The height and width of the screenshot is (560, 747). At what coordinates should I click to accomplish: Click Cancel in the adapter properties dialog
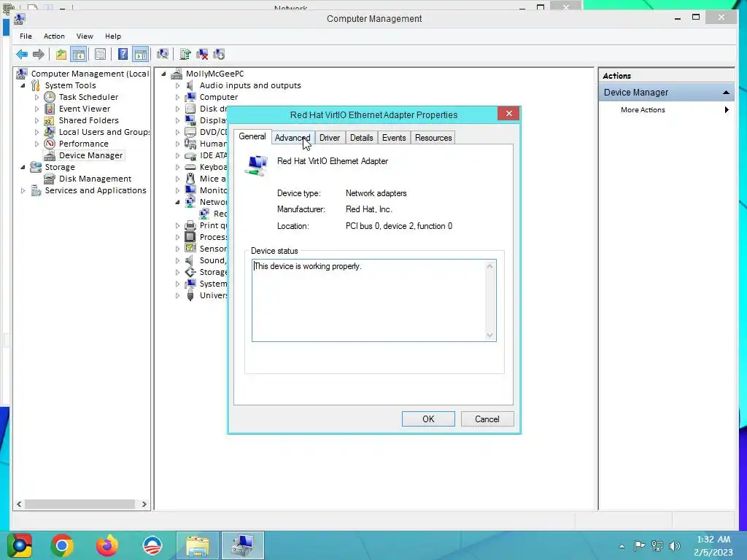click(x=487, y=419)
